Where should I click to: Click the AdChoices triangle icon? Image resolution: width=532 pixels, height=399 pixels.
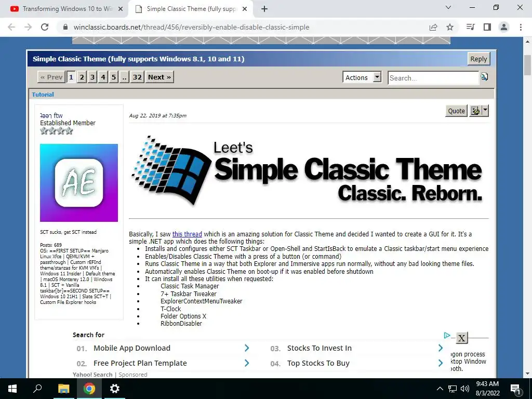447,335
